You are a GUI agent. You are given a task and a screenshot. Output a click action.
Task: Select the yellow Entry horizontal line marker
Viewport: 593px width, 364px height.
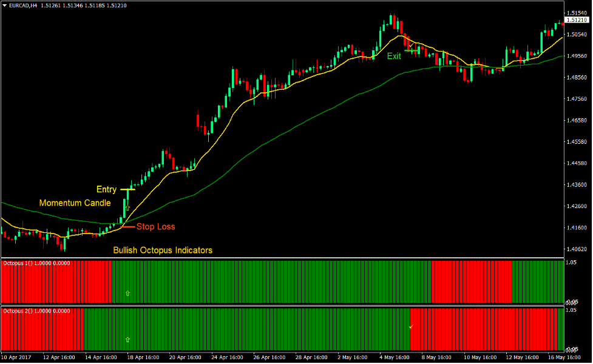127,190
